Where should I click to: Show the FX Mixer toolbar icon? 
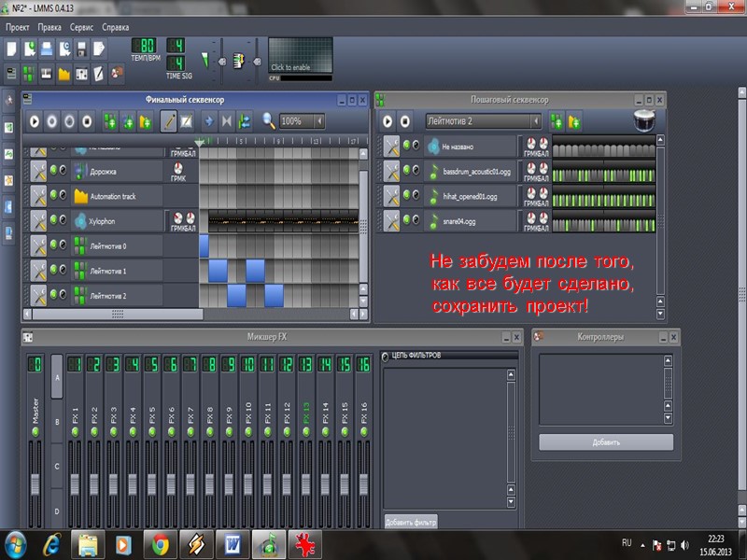81,74
